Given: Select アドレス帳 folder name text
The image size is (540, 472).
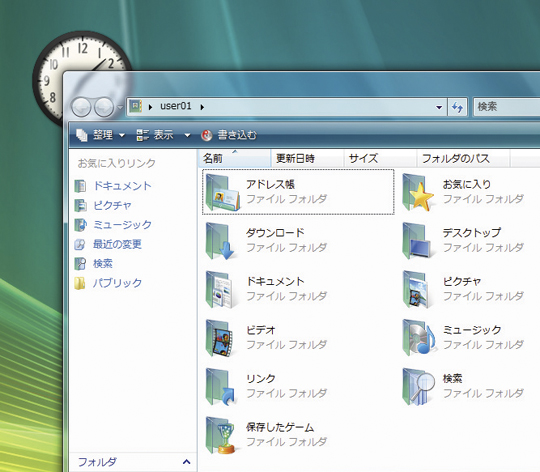Looking at the screenshot, I should pyautogui.click(x=270, y=185).
